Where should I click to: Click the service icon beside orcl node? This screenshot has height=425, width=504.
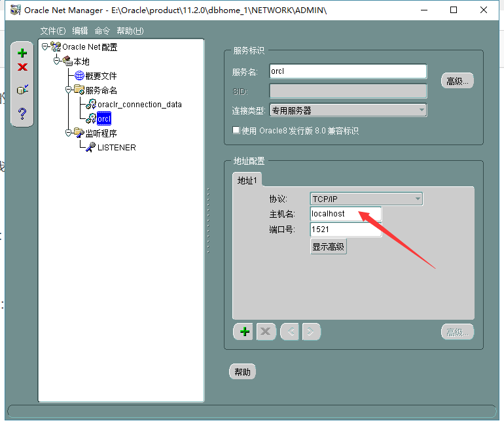[91, 118]
